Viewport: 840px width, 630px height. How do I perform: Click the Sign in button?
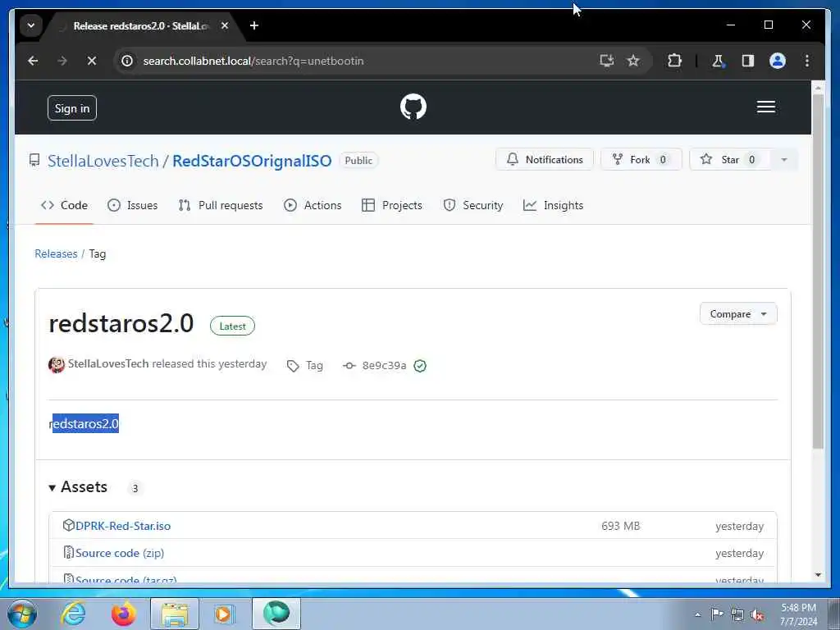point(72,108)
